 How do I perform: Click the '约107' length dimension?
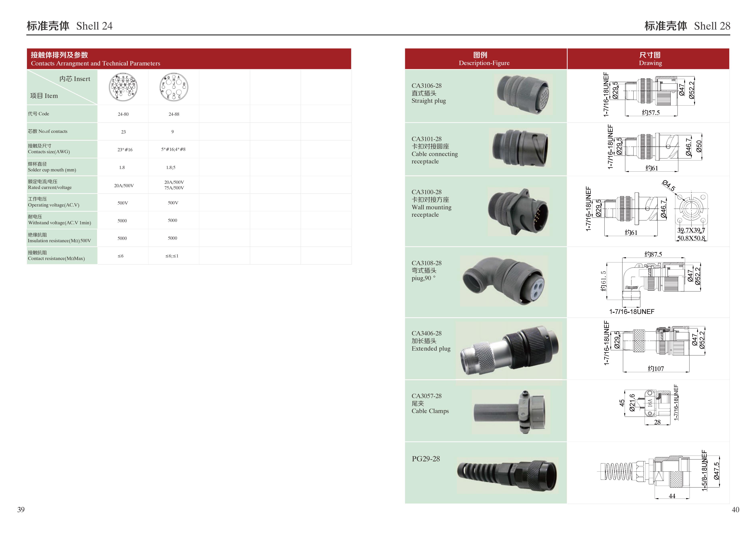tap(656, 369)
